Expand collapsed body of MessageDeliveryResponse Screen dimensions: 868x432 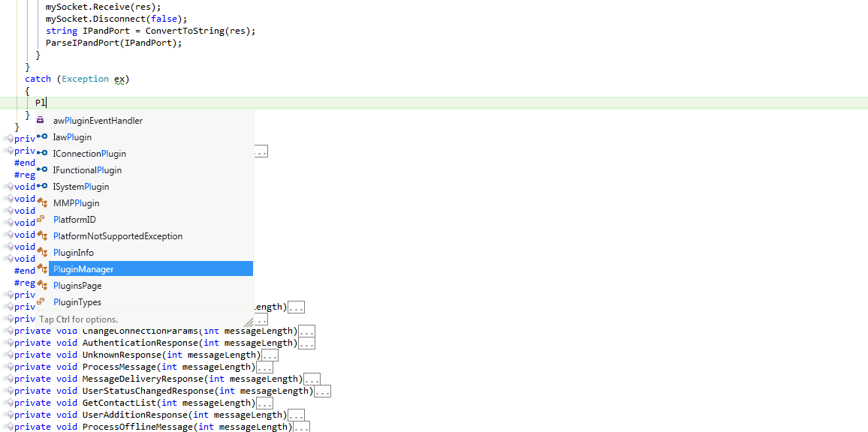click(312, 379)
